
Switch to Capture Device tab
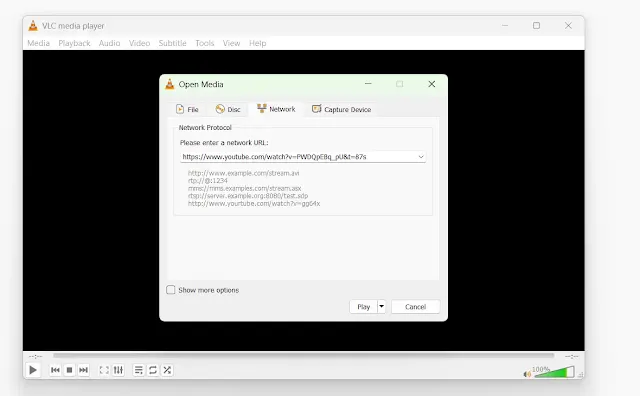click(x=342, y=109)
